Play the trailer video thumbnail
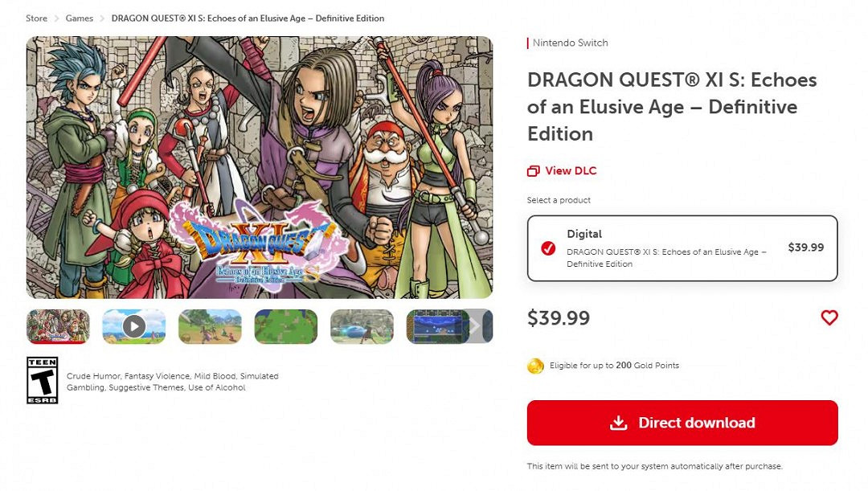 133,326
